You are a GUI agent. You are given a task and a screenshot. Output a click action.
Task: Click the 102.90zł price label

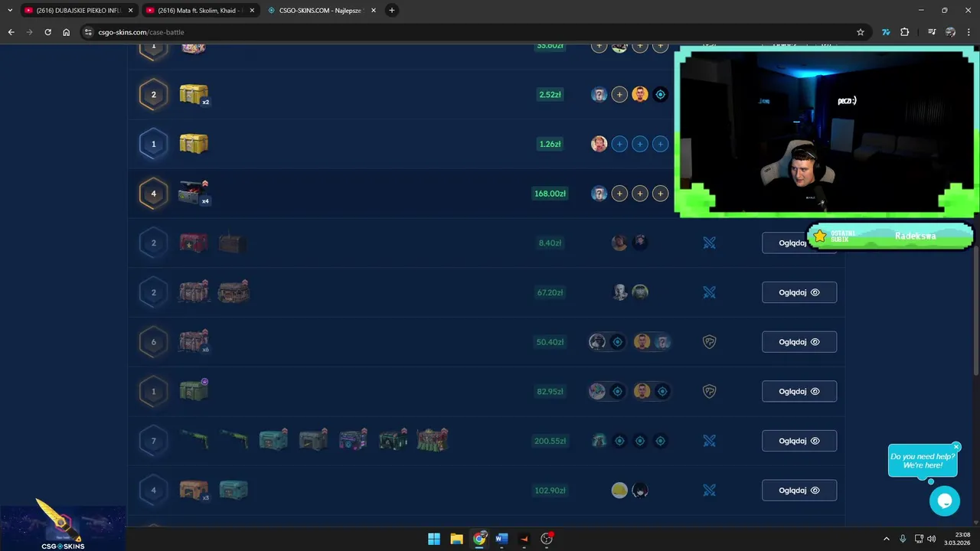click(550, 491)
